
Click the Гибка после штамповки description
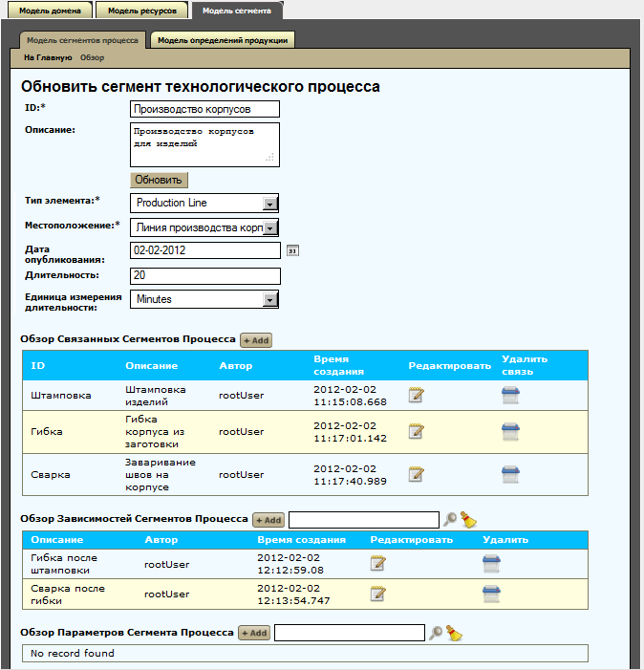tap(64, 564)
